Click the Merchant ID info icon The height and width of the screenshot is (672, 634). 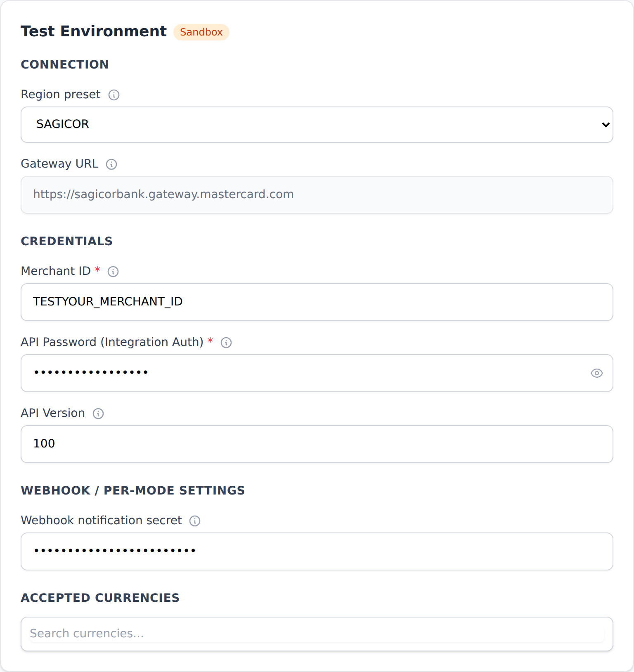click(113, 272)
